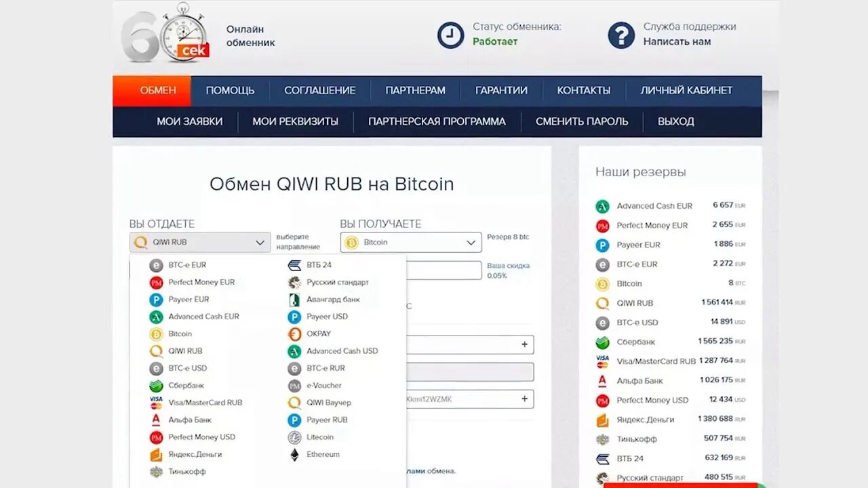Image resolution: width=868 pixels, height=488 pixels.
Task: Choose Advanced Cash EUR icon in dropdown list
Action: click(156, 317)
